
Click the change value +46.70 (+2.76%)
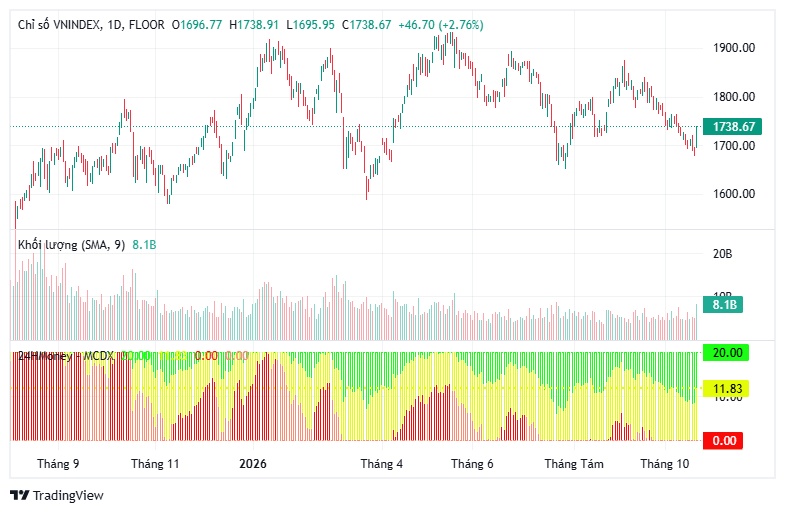click(x=441, y=25)
